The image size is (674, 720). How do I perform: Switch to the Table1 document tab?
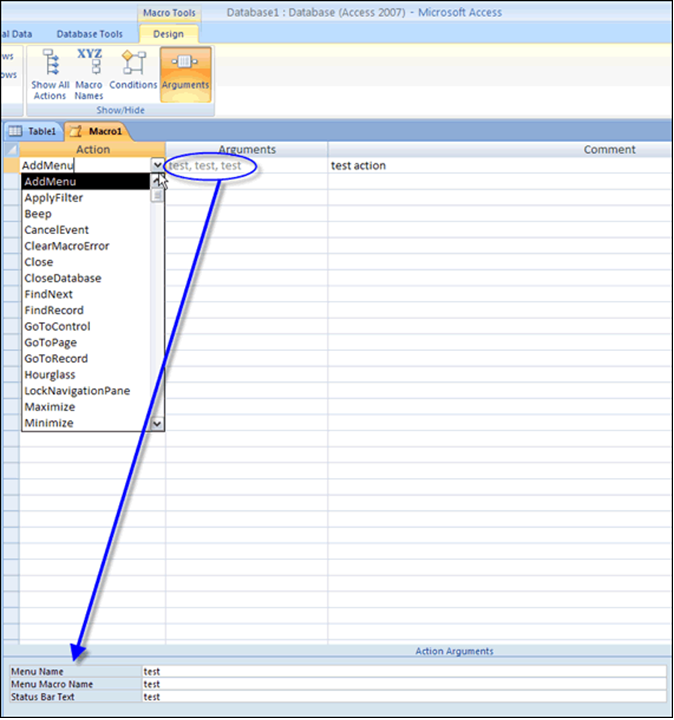coord(34,131)
